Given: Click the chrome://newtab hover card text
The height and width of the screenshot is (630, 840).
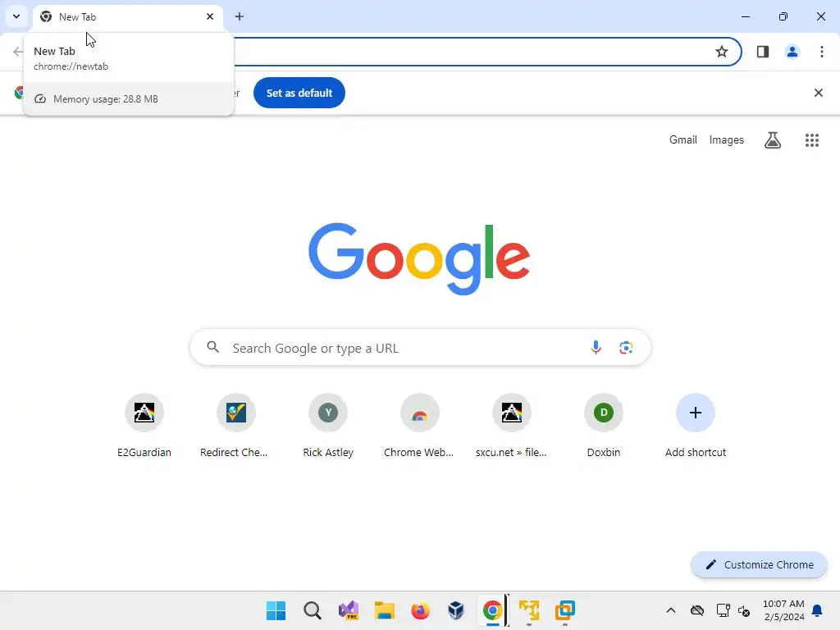Looking at the screenshot, I should (71, 66).
